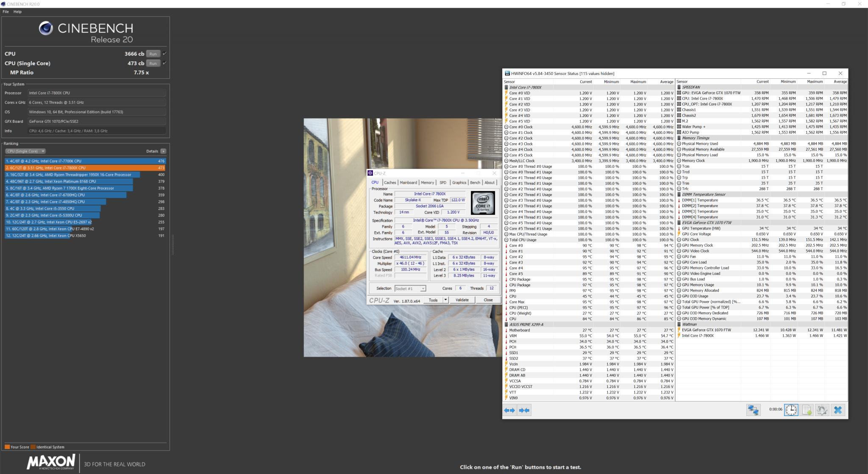Image resolution: width=868 pixels, height=474 pixels.
Task: Open the Cinebench File menu
Action: pos(6,11)
